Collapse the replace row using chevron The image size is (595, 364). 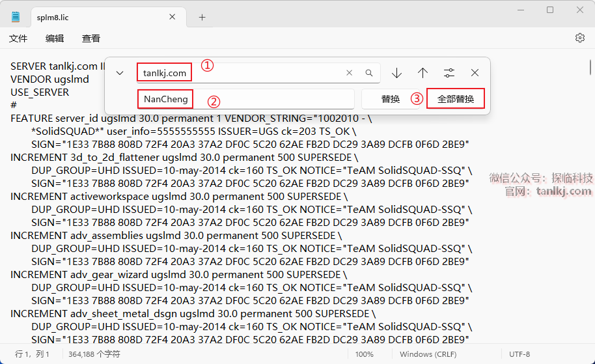(120, 73)
